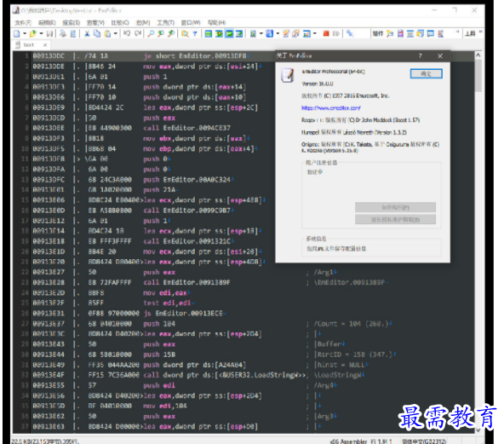This screenshot has height=444, width=504.
Task: Save the document with the floppy icon
Action: pos(49,33)
